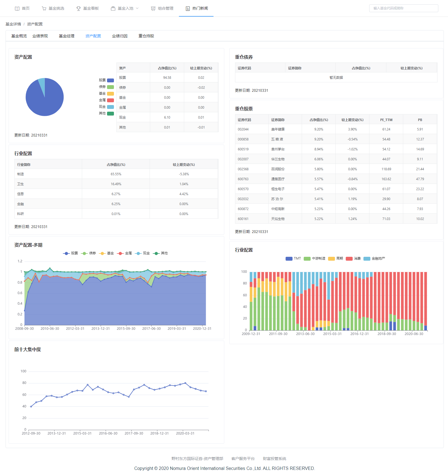Click 卫生 row in 行业配置 table
Viewport: 448px width, 476px height.
[116, 184]
